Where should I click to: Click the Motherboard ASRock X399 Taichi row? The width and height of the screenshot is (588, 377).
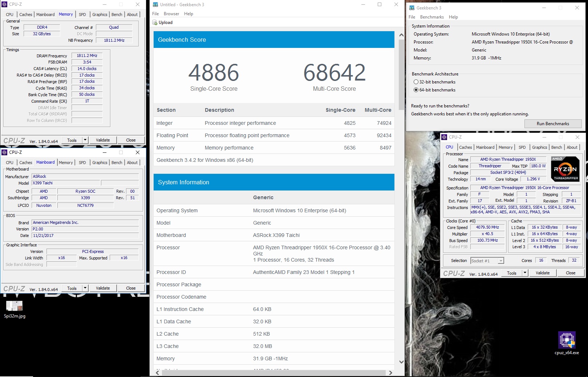pos(274,235)
